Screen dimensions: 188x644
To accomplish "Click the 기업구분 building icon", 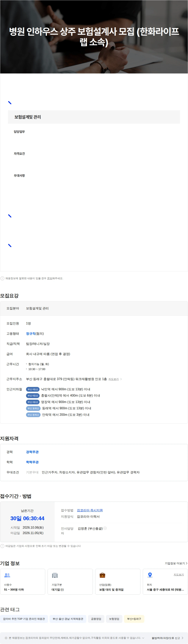I will coord(55,575).
